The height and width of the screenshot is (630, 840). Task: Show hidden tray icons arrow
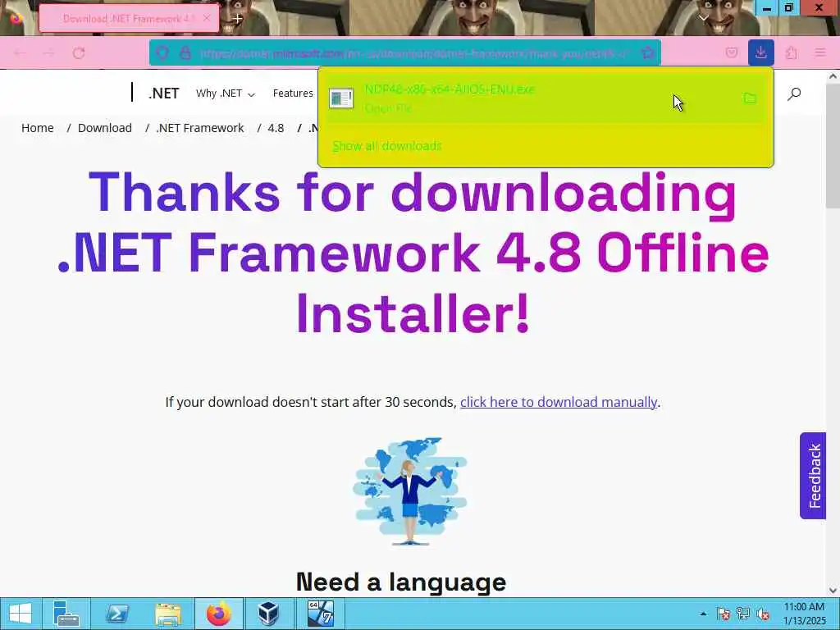click(703, 614)
